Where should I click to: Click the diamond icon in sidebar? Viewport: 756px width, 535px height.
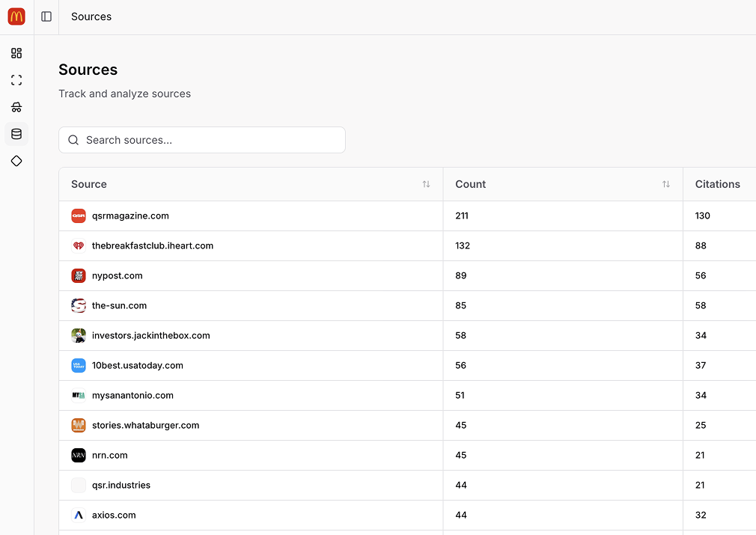pyautogui.click(x=16, y=161)
